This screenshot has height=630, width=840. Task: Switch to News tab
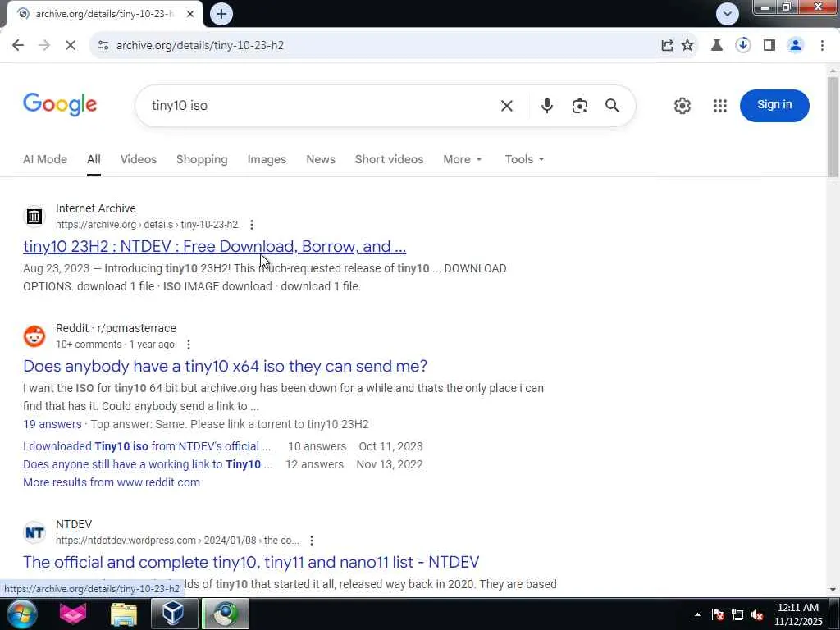click(x=321, y=159)
